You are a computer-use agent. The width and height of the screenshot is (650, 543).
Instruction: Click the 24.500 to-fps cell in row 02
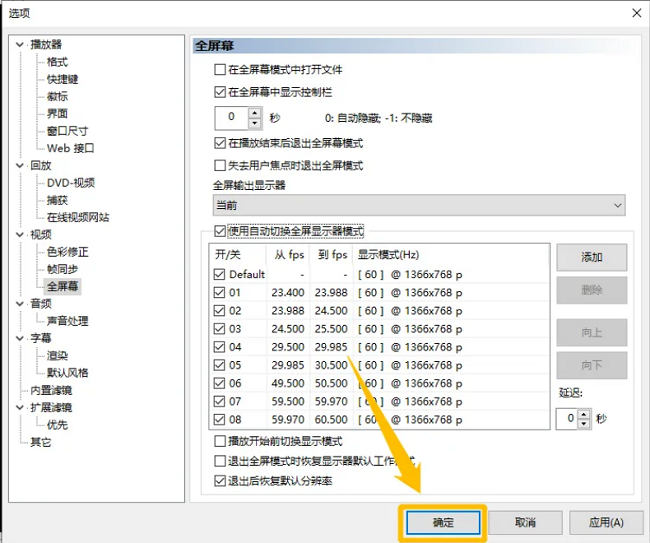pos(331,310)
